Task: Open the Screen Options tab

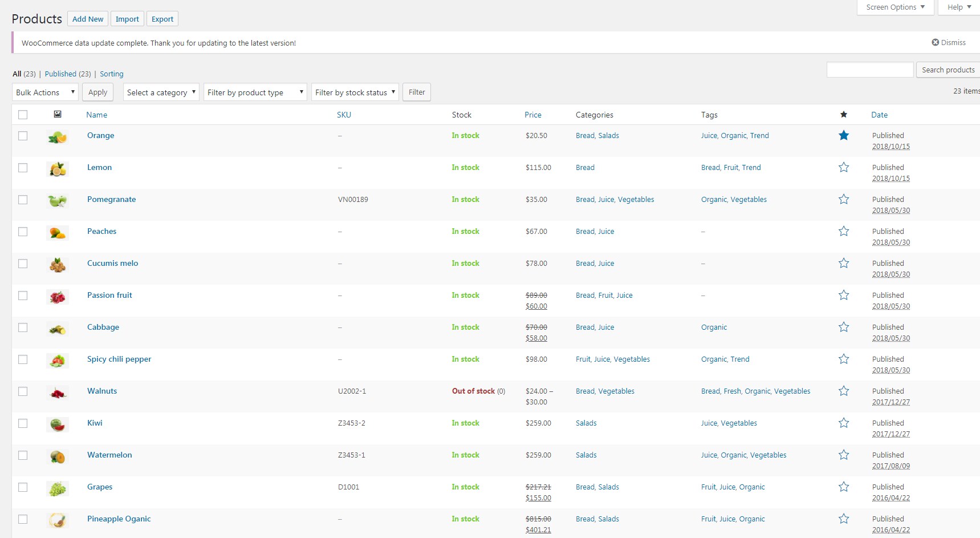Action: (895, 7)
